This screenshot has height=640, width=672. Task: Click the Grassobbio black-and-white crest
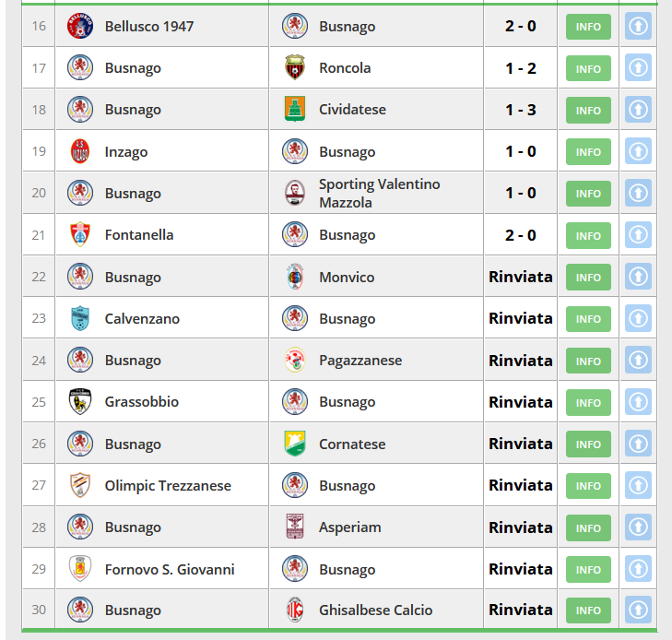coord(80,402)
